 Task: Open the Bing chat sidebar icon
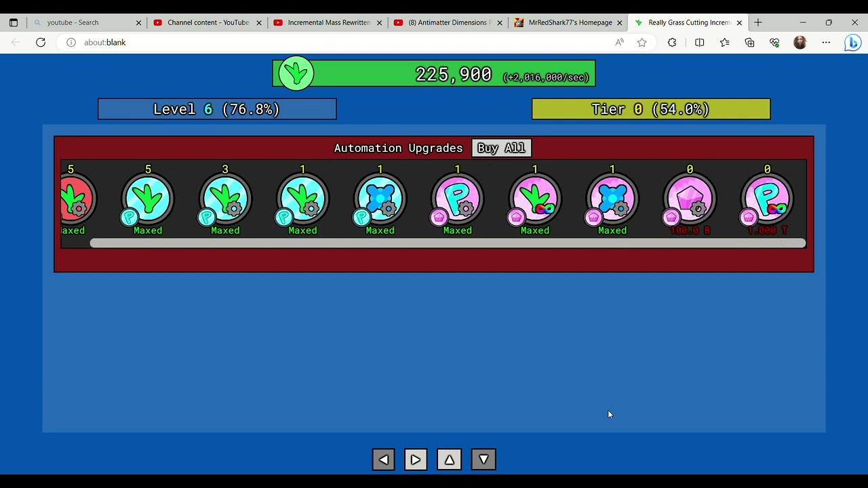coord(852,42)
